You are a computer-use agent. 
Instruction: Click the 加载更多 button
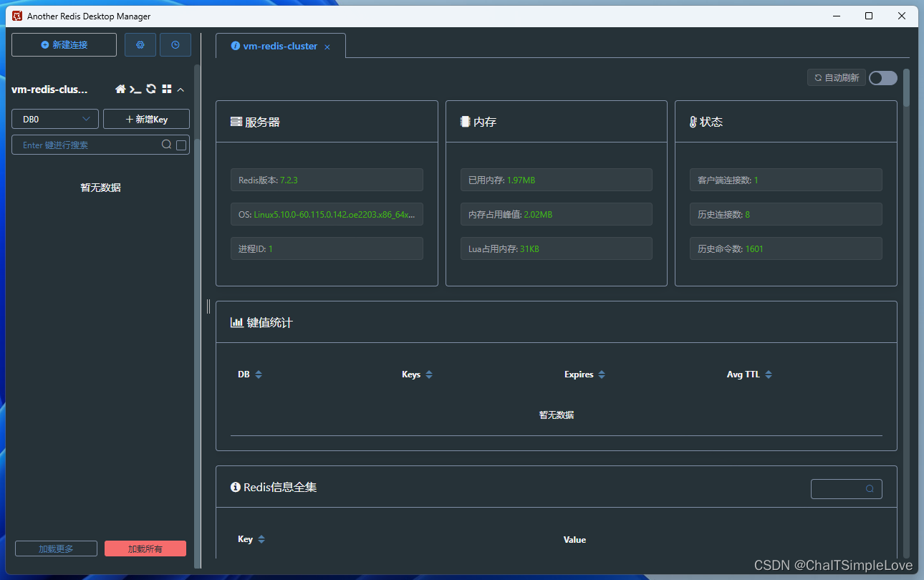pyautogui.click(x=56, y=548)
